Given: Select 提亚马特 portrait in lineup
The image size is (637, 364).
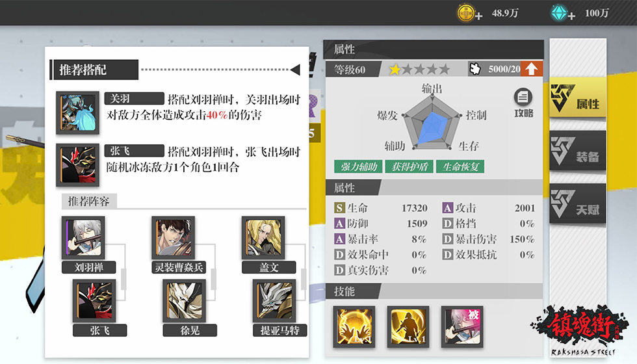Looking at the screenshot, I should pos(274,301).
